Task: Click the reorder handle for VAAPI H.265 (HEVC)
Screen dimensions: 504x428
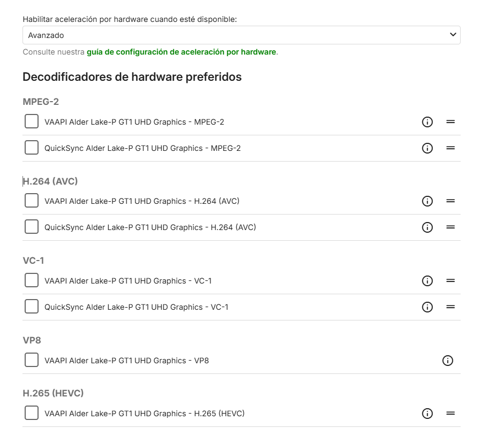Action: point(450,413)
